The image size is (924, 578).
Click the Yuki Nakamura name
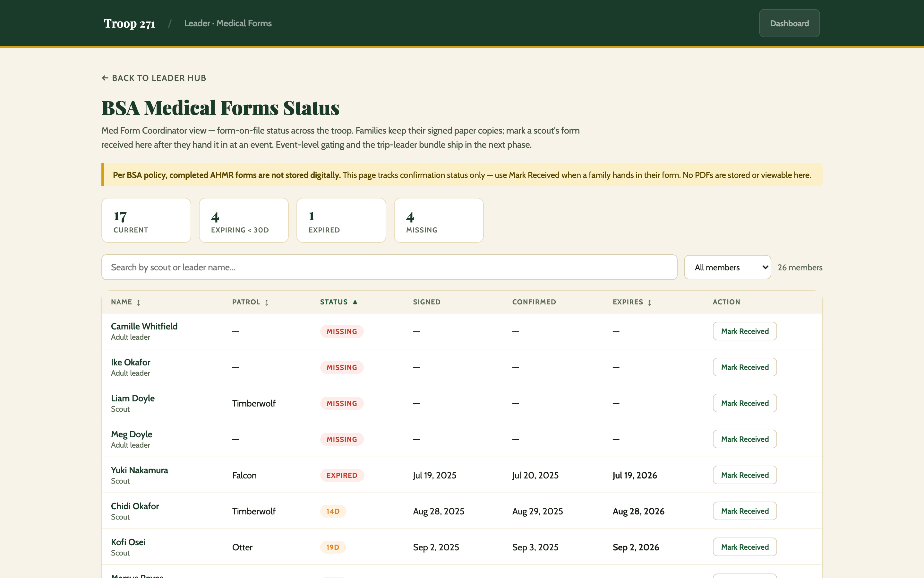[x=139, y=470]
